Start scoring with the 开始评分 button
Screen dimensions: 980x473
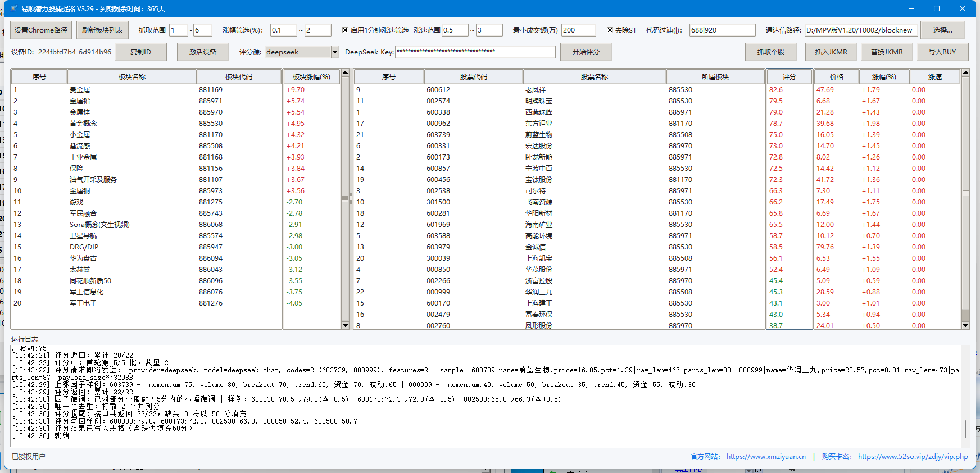[x=586, y=52]
